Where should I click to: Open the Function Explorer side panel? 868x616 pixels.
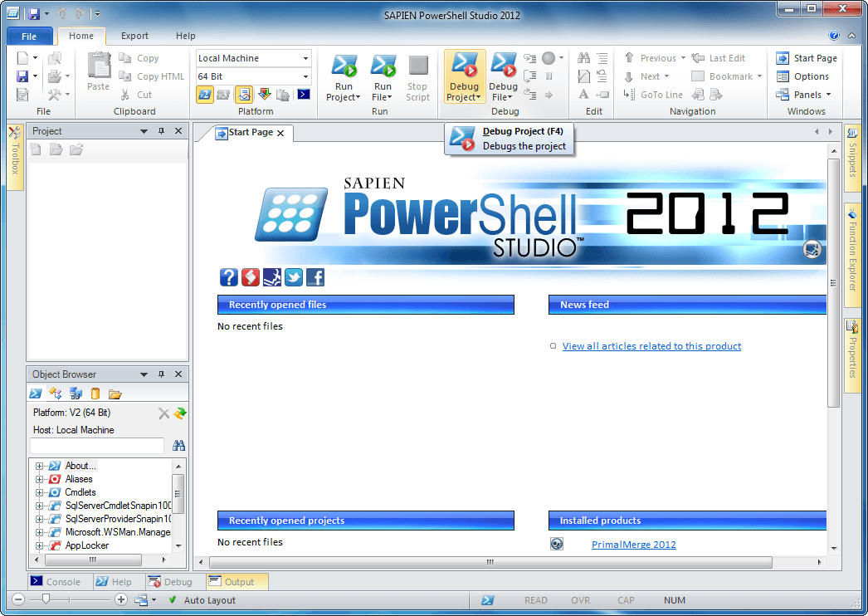coord(852,255)
